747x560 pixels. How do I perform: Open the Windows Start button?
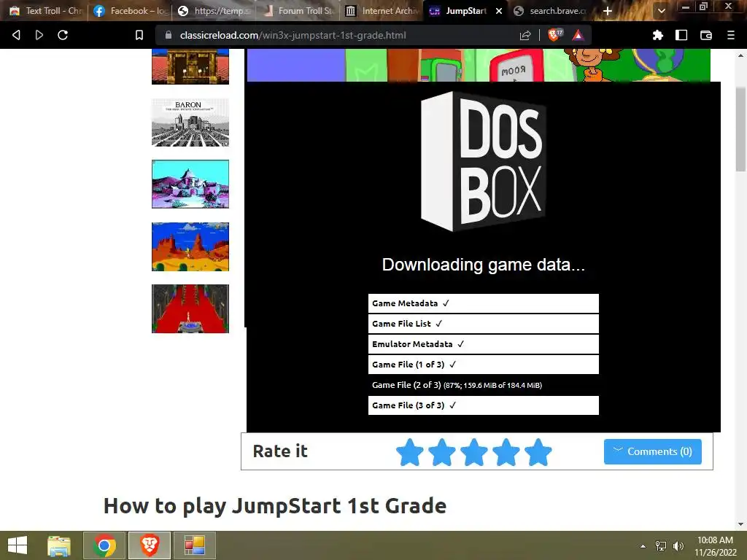pyautogui.click(x=18, y=545)
